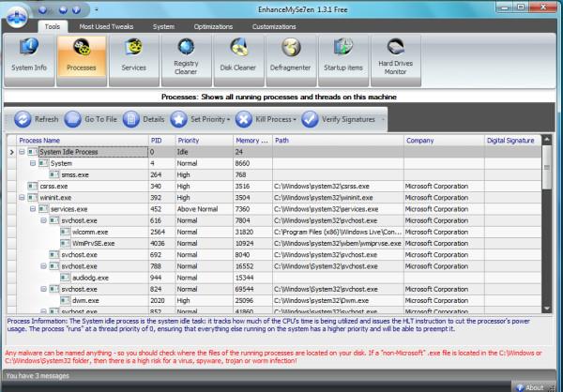Open the Kill Process dropdown
Viewport: 563px width, 392px height.
pos(267,119)
